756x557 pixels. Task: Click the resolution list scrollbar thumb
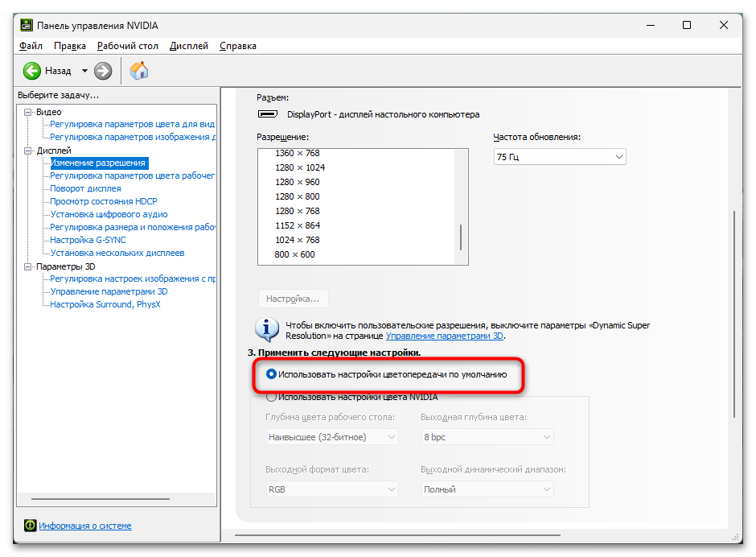pos(461,237)
